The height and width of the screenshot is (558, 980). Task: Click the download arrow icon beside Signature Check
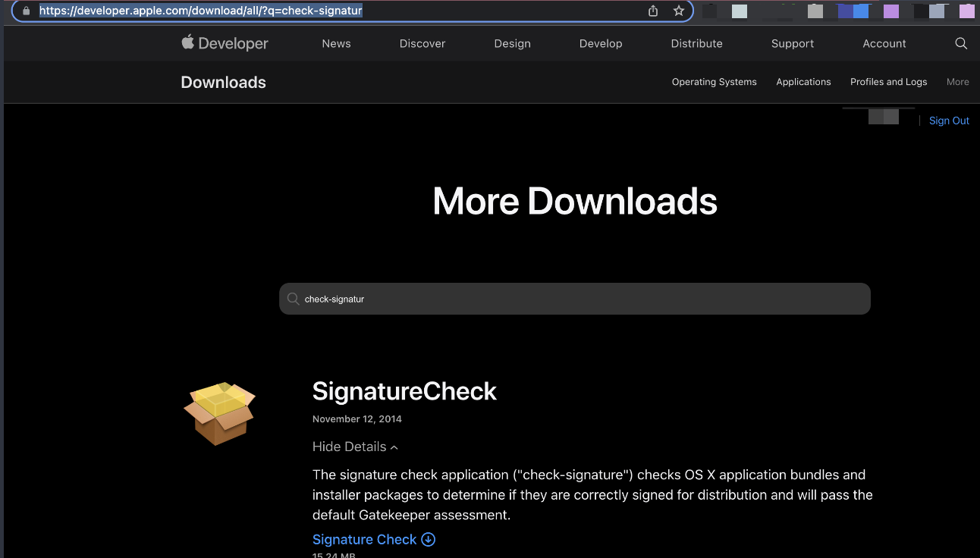[x=429, y=540]
